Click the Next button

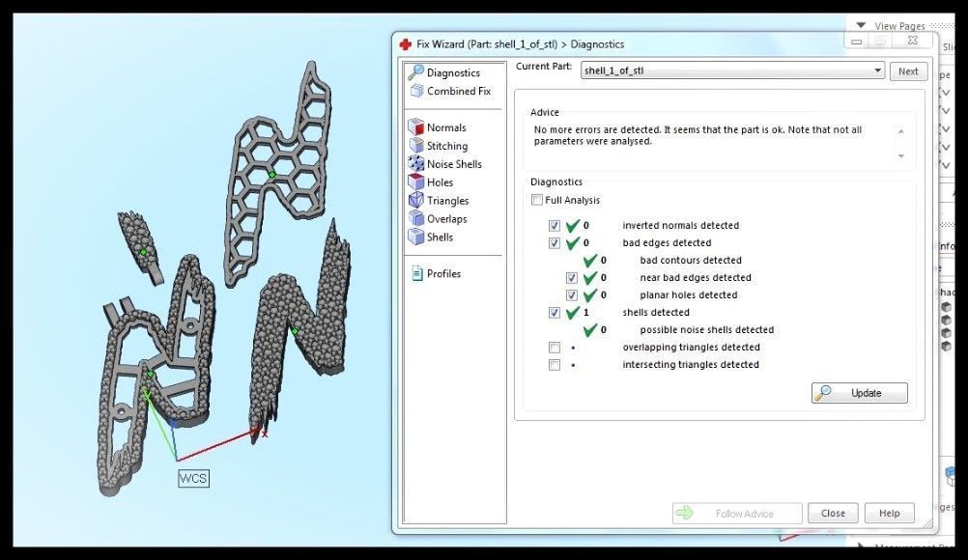[908, 70]
